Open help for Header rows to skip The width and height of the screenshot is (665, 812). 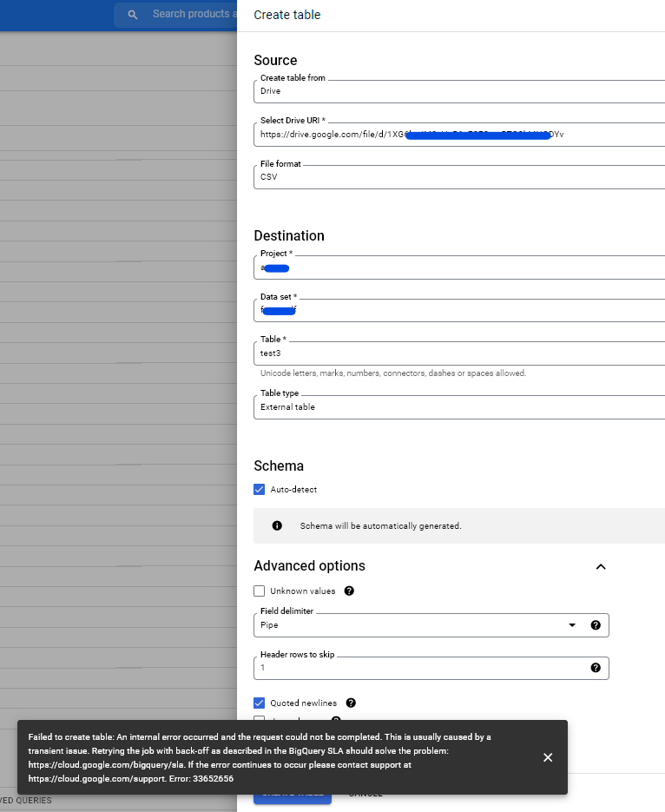coord(596,668)
